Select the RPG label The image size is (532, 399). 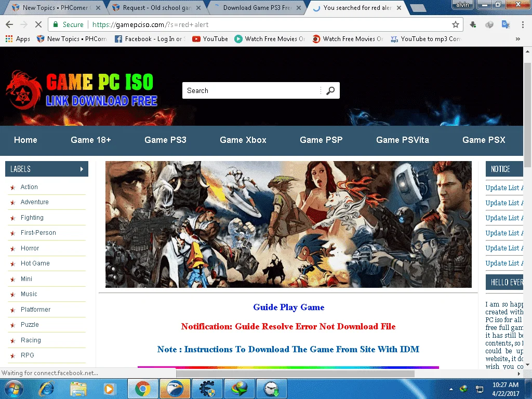click(27, 355)
